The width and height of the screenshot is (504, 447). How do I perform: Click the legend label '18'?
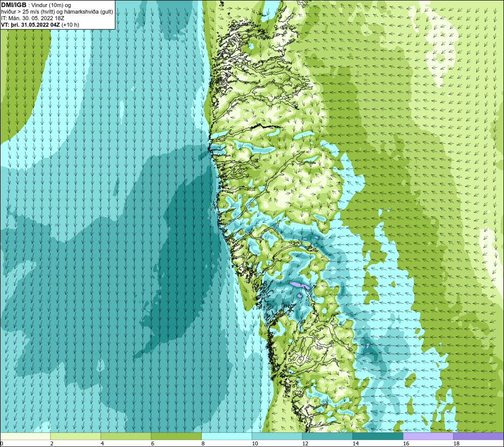click(x=457, y=444)
